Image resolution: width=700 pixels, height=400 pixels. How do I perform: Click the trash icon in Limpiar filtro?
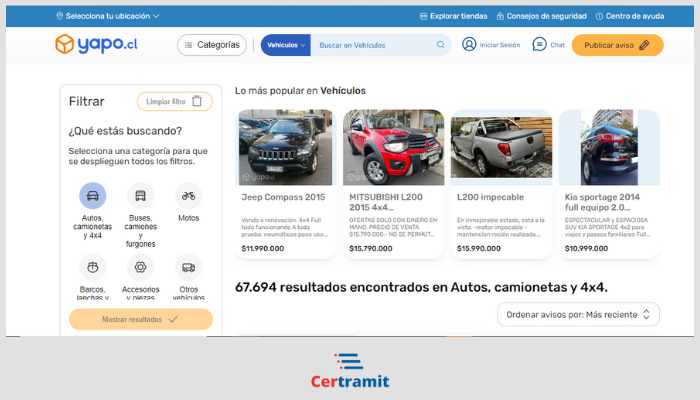(197, 101)
